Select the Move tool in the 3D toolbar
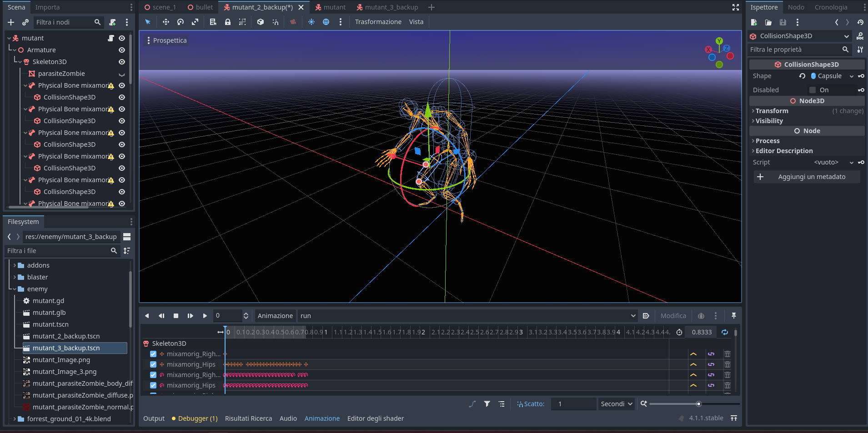868x433 pixels. point(166,21)
